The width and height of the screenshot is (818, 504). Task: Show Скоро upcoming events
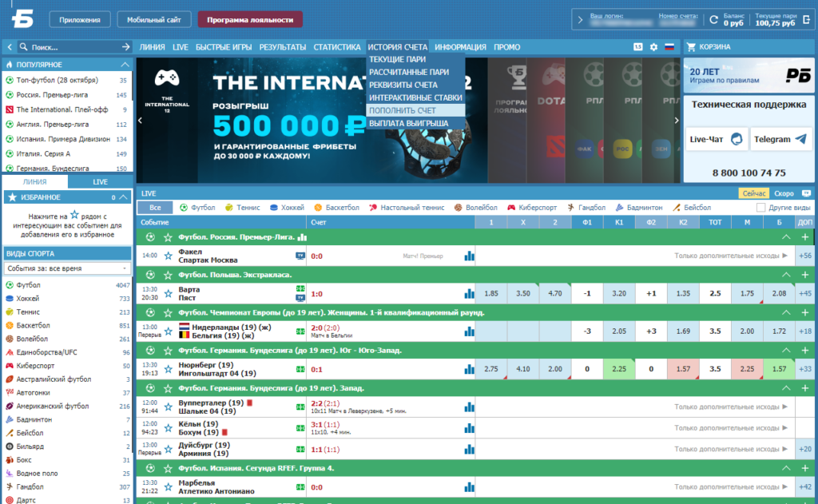point(784,193)
